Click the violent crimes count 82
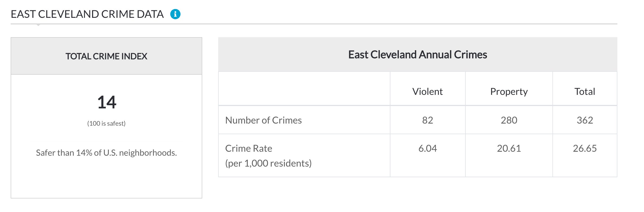The image size is (644, 212). click(427, 120)
